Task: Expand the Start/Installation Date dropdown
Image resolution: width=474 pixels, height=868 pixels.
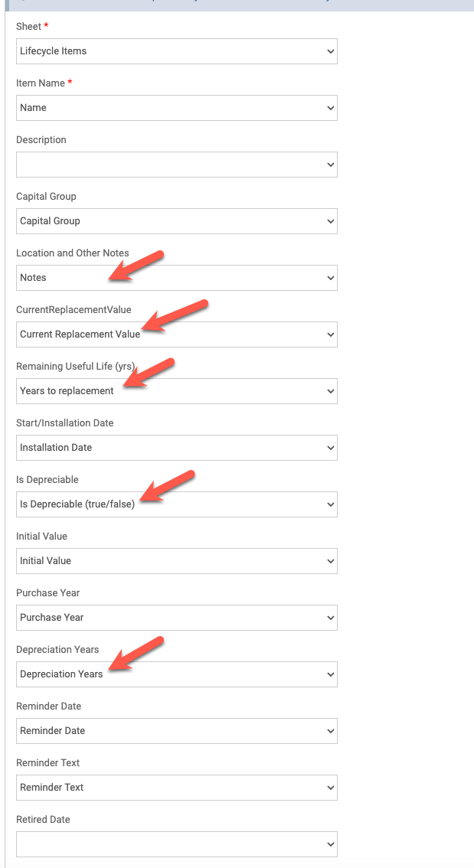Action: (x=176, y=448)
